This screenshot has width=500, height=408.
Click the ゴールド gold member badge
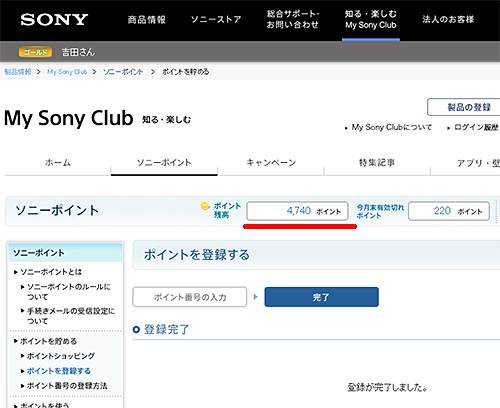35,52
